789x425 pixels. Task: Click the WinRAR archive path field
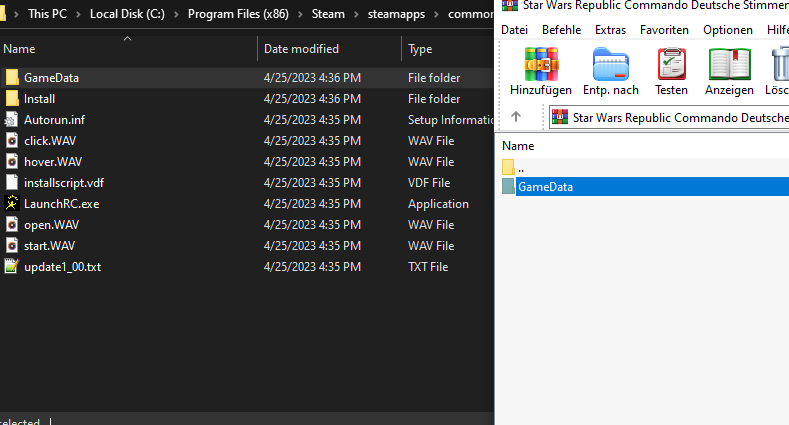click(675, 117)
